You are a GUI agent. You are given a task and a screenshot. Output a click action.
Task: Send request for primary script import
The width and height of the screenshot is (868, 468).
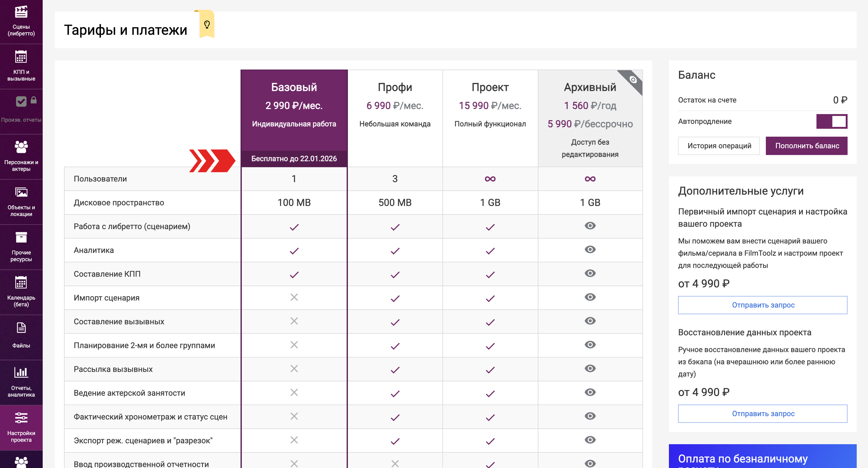(x=762, y=305)
